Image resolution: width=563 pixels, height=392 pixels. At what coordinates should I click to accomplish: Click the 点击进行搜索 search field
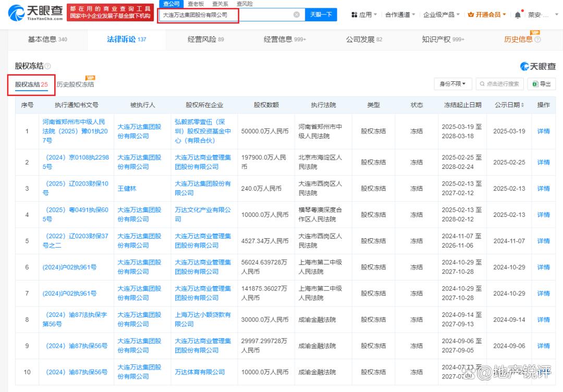tap(499, 83)
